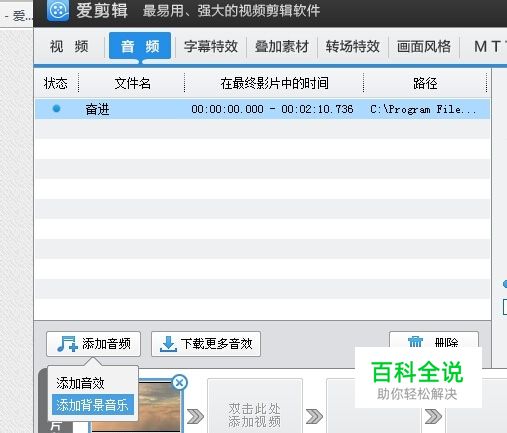Open the 叠加素材 tab

click(x=282, y=46)
